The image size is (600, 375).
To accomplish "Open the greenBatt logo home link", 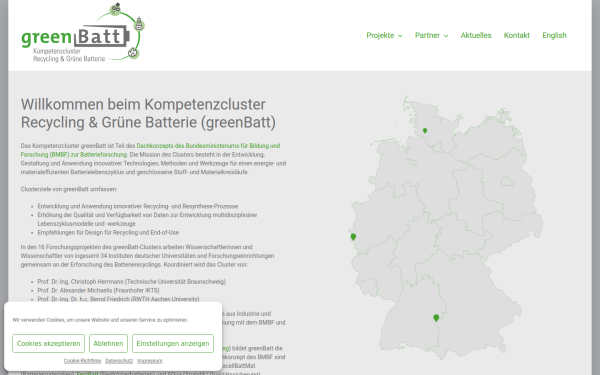I will 83,33.
